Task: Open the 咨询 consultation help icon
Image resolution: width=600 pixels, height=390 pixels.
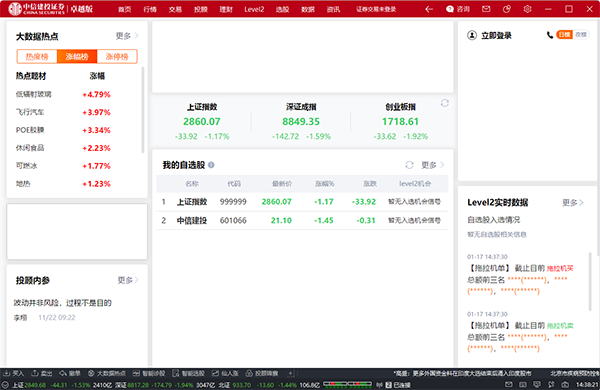Action: click(458, 9)
